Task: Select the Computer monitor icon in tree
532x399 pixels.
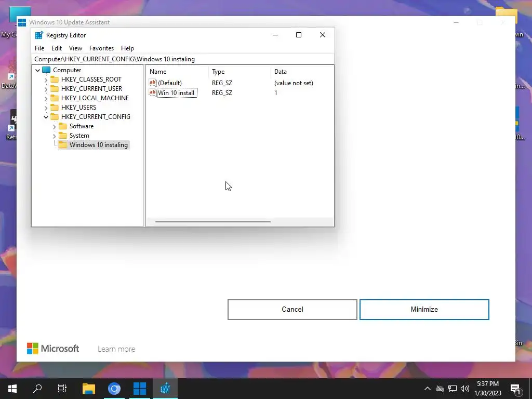Action: (x=46, y=70)
